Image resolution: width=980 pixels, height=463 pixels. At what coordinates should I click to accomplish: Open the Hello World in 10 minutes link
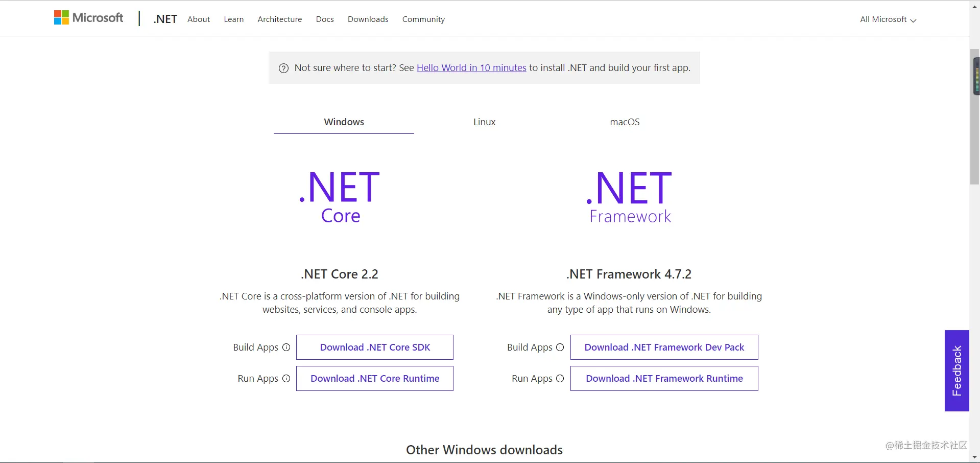(x=471, y=67)
